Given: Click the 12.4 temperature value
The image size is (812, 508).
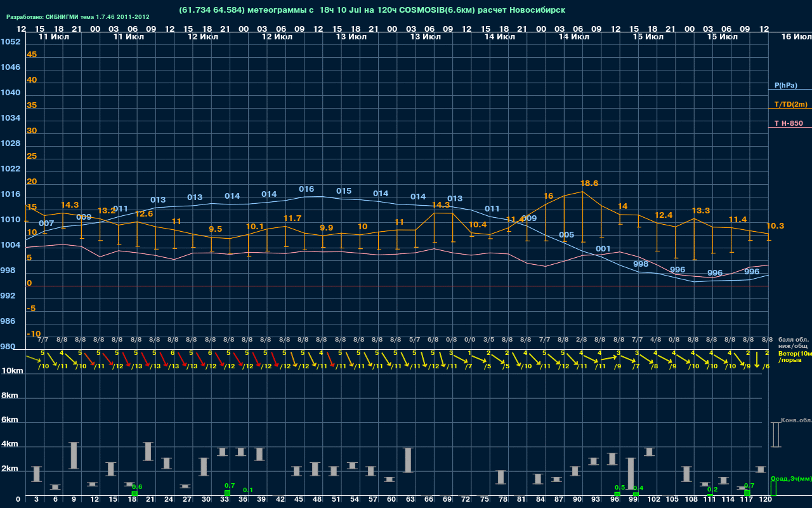Looking at the screenshot, I should pyautogui.click(x=664, y=215).
